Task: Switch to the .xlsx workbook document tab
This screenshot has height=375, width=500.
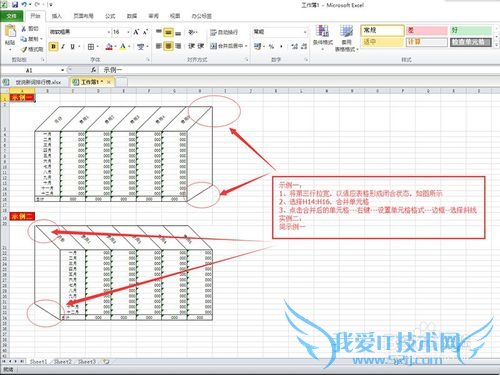Action: [x=34, y=82]
